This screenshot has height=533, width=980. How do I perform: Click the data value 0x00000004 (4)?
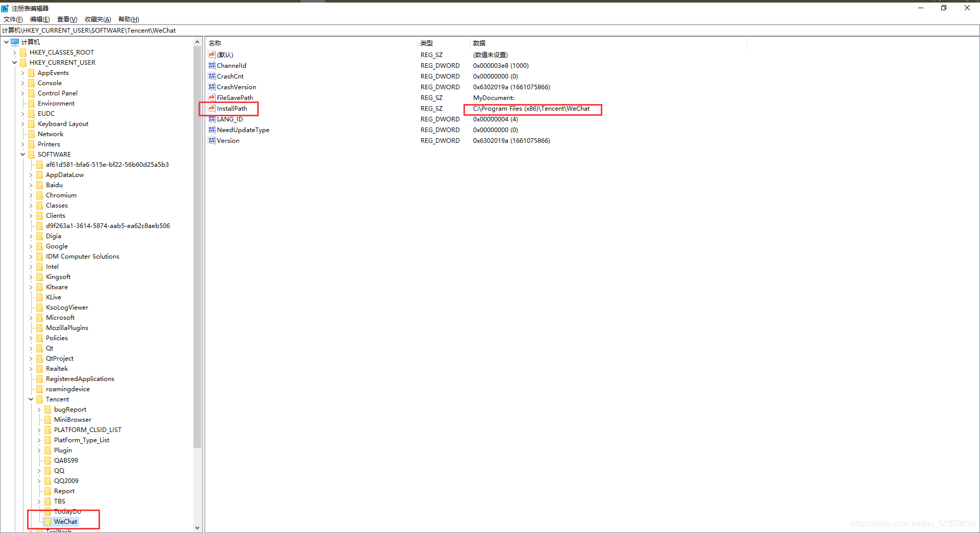495,119
